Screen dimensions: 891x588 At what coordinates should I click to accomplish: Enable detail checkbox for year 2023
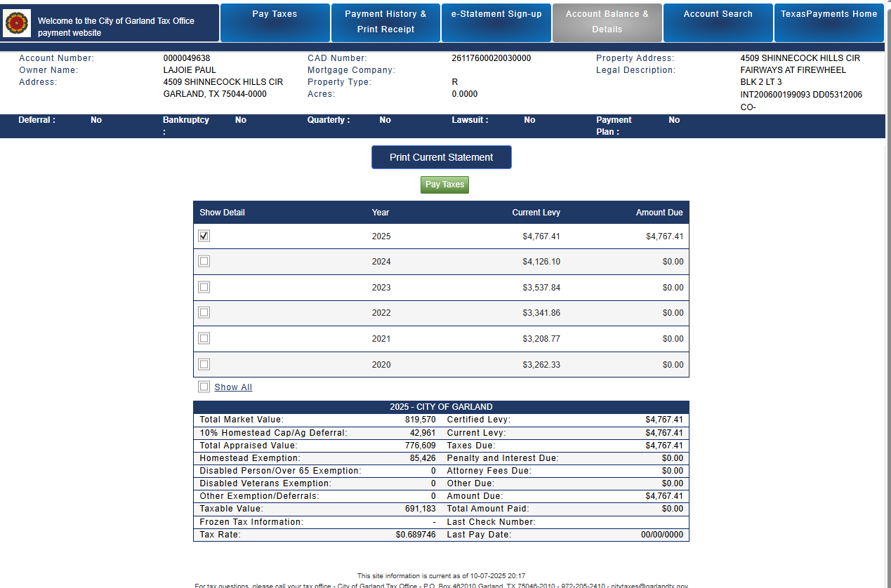(204, 287)
